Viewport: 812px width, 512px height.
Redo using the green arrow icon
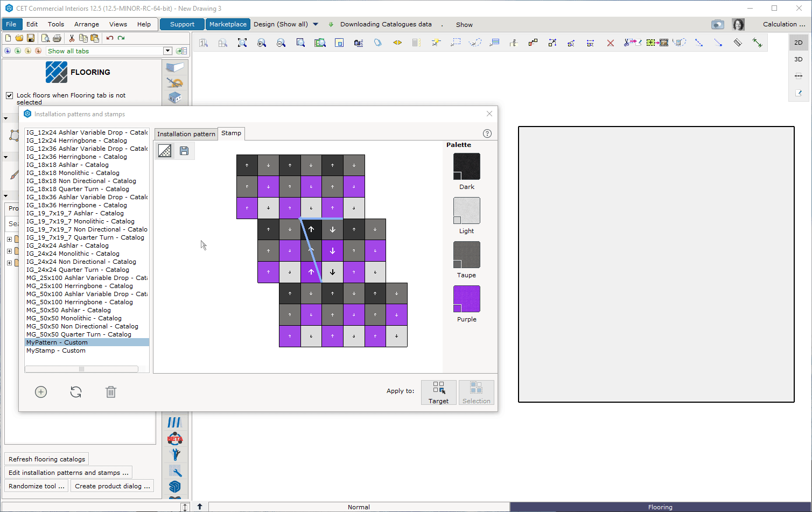pyautogui.click(x=121, y=38)
